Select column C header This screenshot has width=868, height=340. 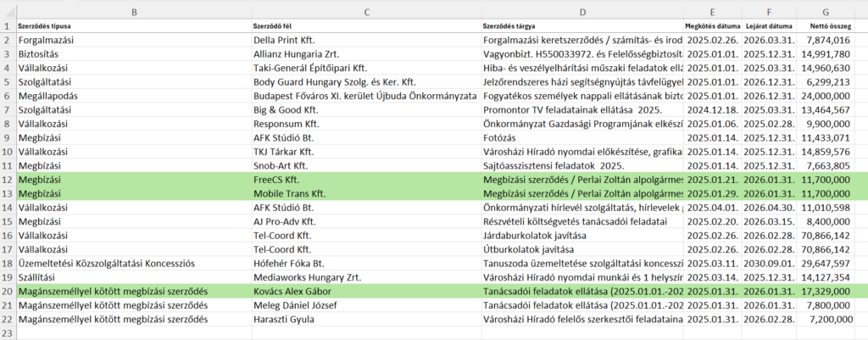click(x=366, y=11)
